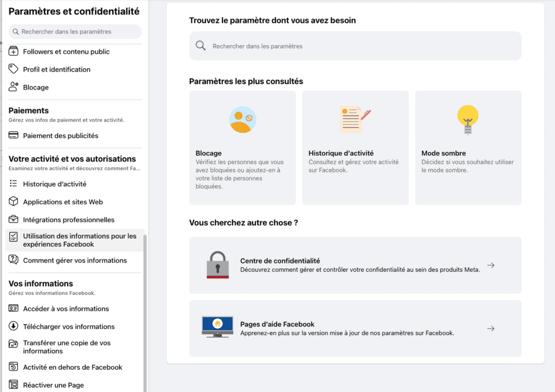Click the Applications et sites Web cube icon
The image size is (555, 392).
(14, 202)
